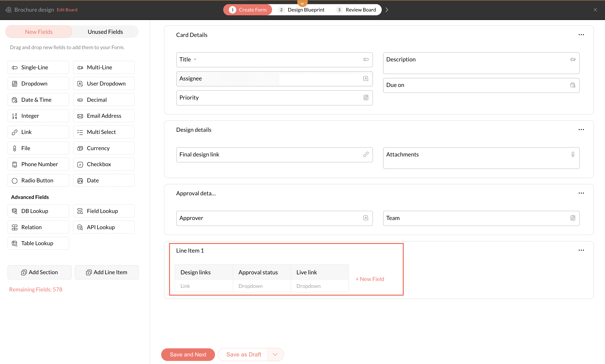Click the calendar icon in Due on field
The width and height of the screenshot is (605, 364).
[573, 85]
